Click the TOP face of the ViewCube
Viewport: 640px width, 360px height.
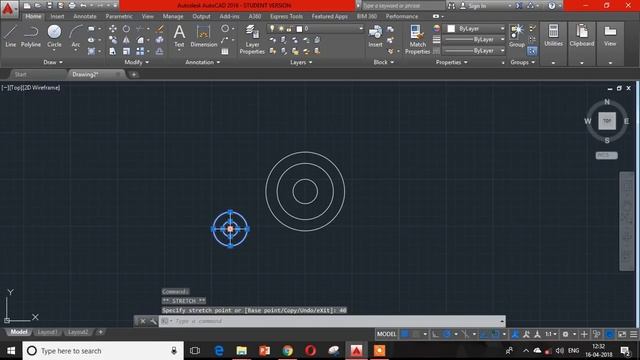point(607,121)
